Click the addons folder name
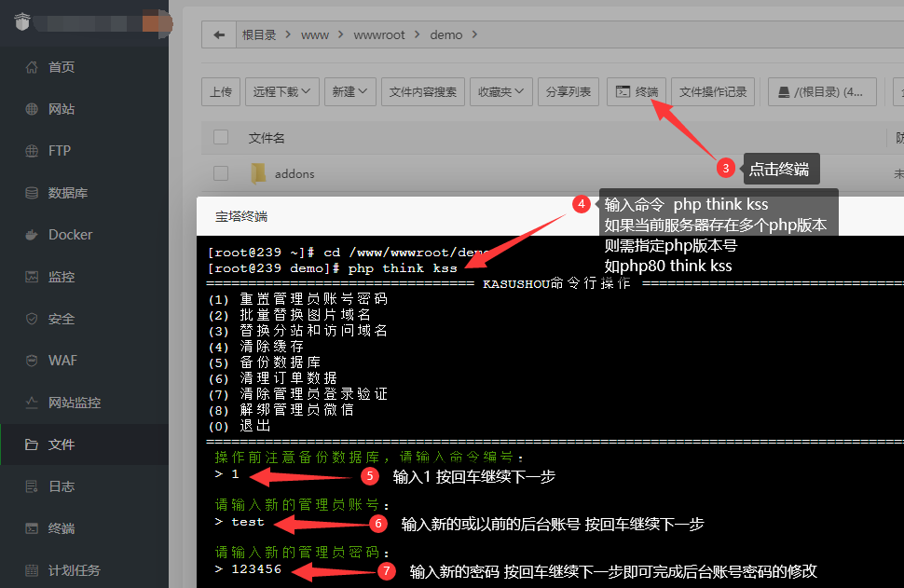Viewport: 904px width, 588px height. (x=294, y=173)
